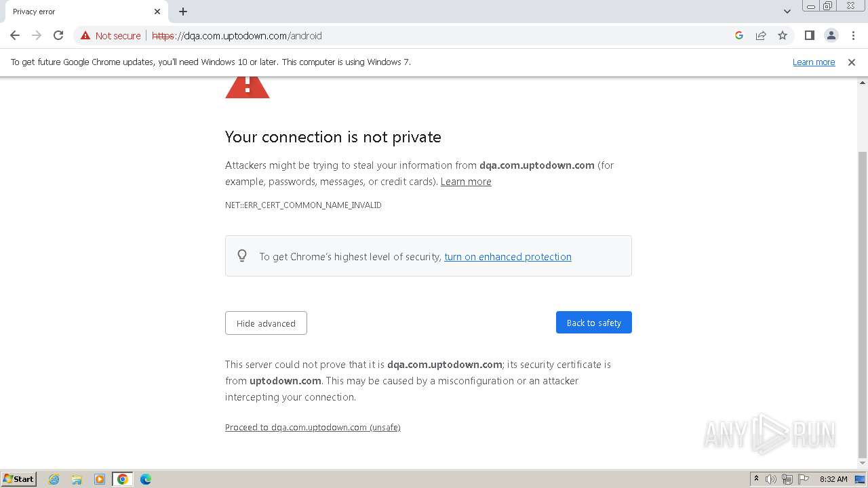The image size is (868, 488).
Task: Open Microsoft Edge from the taskbar
Action: (x=145, y=479)
